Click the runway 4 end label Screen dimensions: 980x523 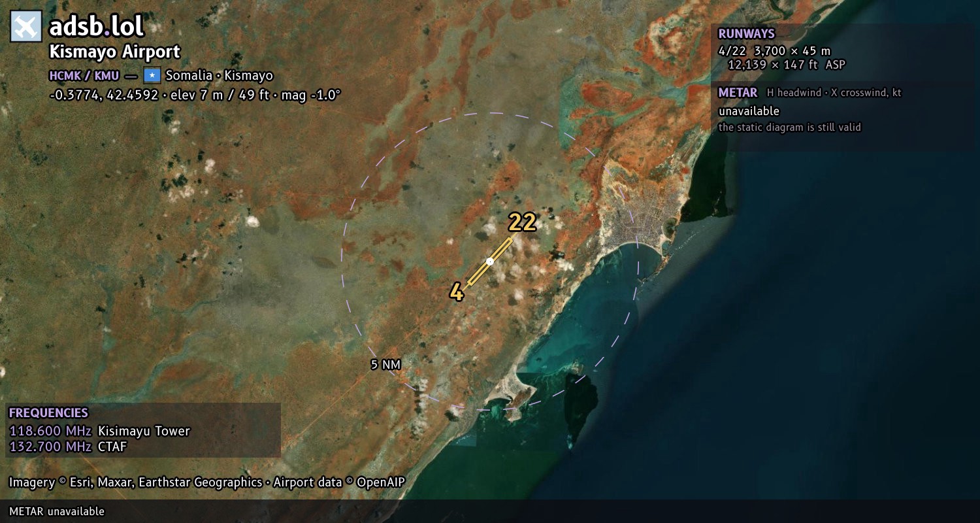[457, 292]
